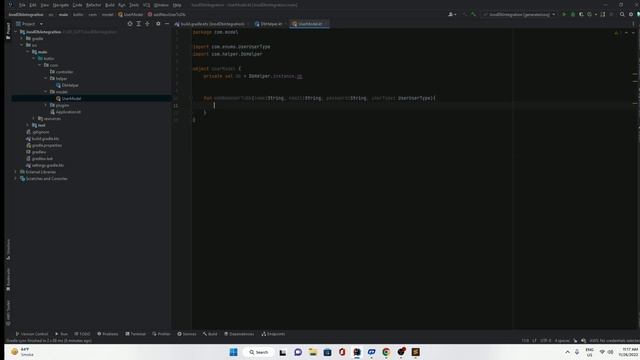
Task: Click Expand All icon in Project panel
Action: tap(139, 24)
